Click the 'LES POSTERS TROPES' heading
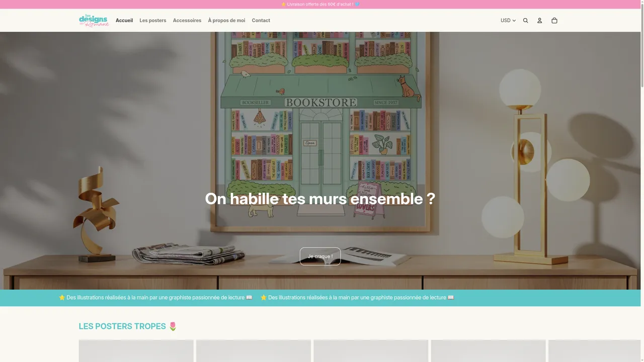The image size is (644, 362). pos(128,326)
